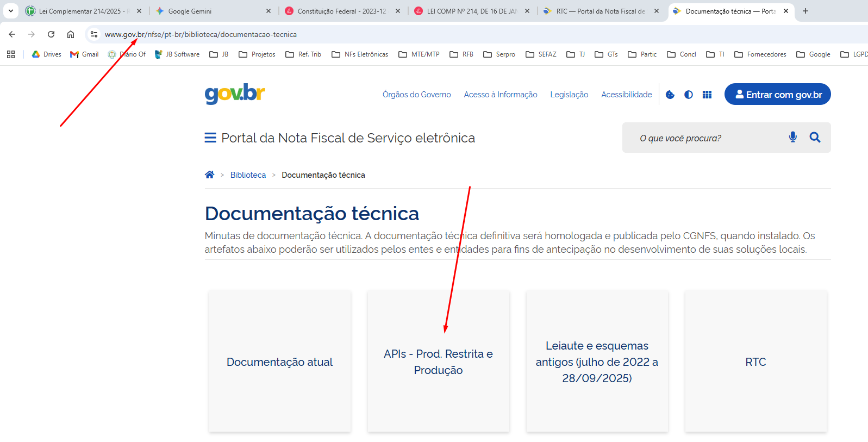The image size is (868, 442).
Task: Open the cookies settings icon
Action: (x=670, y=95)
